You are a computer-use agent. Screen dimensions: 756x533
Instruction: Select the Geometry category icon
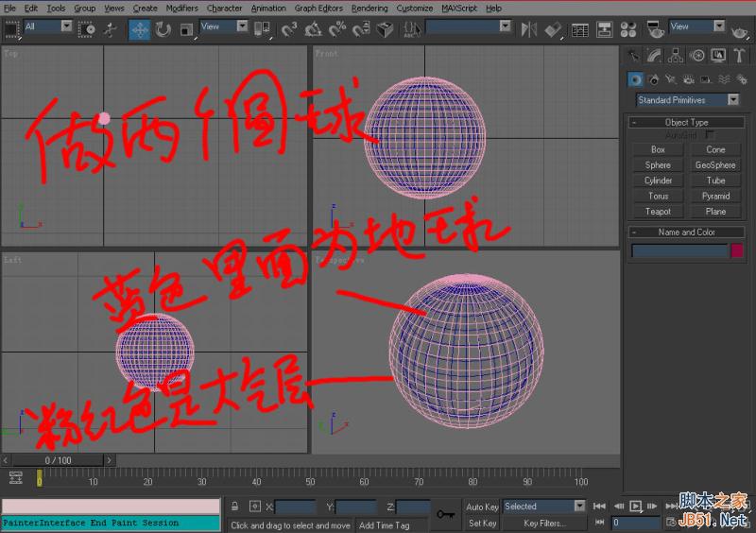(635, 79)
